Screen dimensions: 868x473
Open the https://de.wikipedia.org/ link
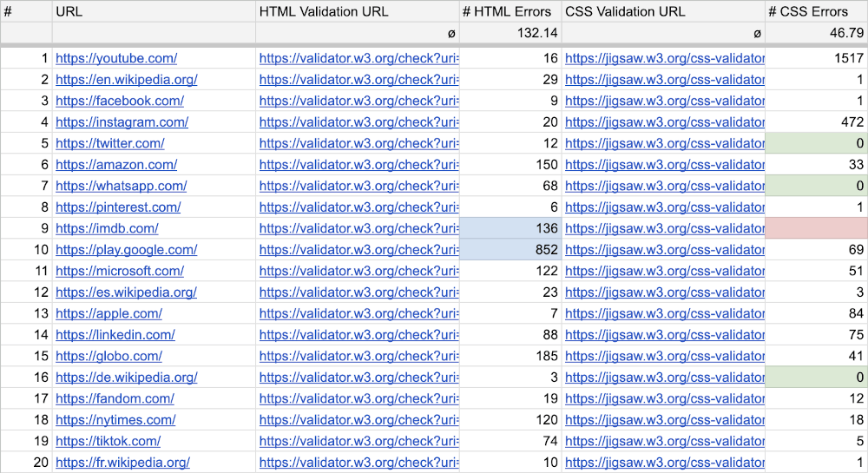point(126,378)
